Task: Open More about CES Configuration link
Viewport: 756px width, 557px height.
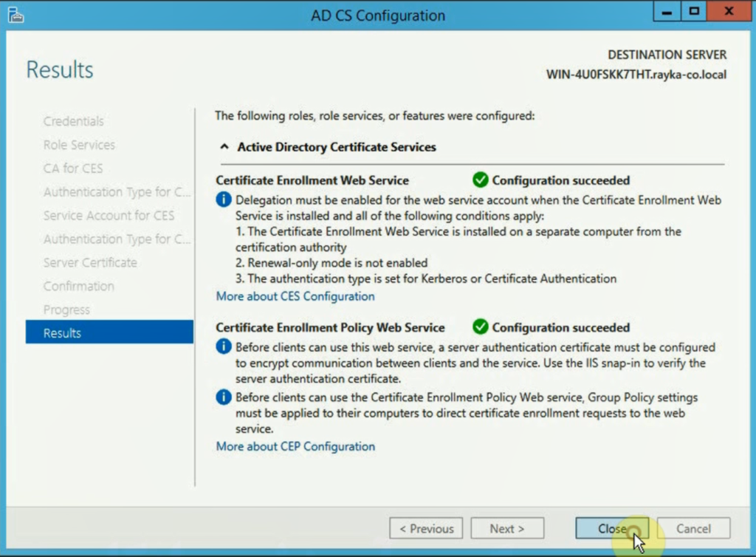Action: [295, 296]
